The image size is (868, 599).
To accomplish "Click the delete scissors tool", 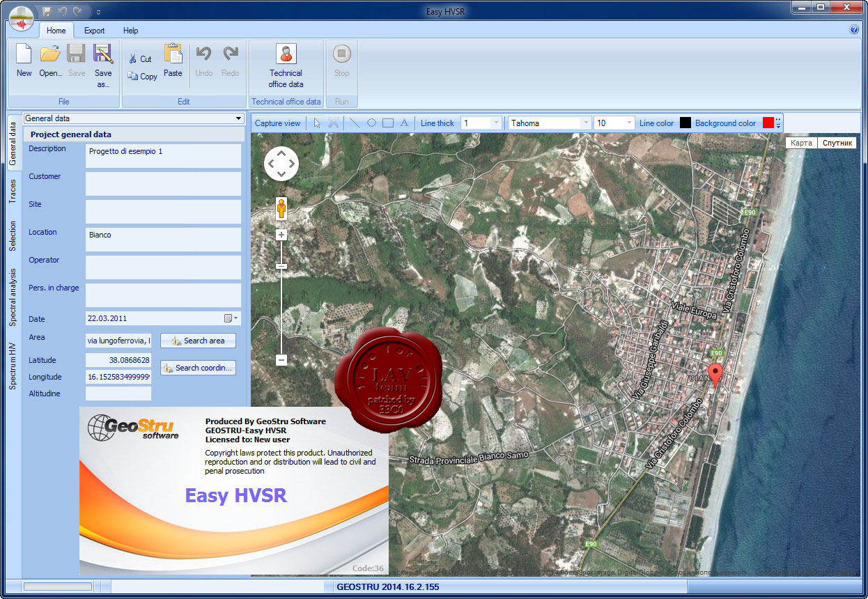I will click(334, 123).
